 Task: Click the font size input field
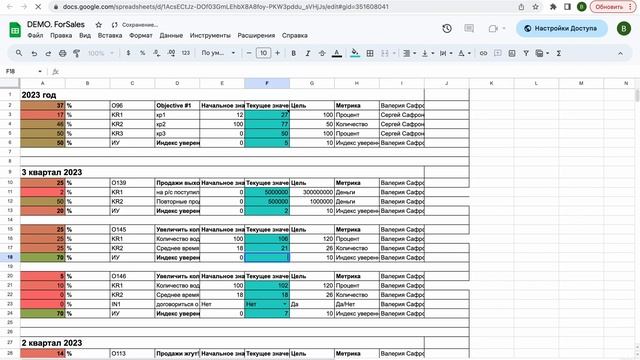(x=263, y=53)
